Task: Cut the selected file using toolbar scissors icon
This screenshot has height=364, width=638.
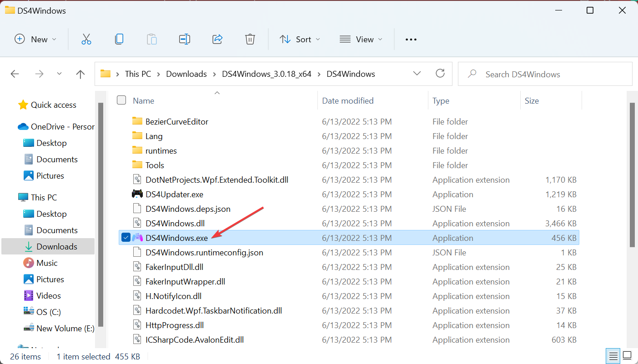Action: [86, 39]
